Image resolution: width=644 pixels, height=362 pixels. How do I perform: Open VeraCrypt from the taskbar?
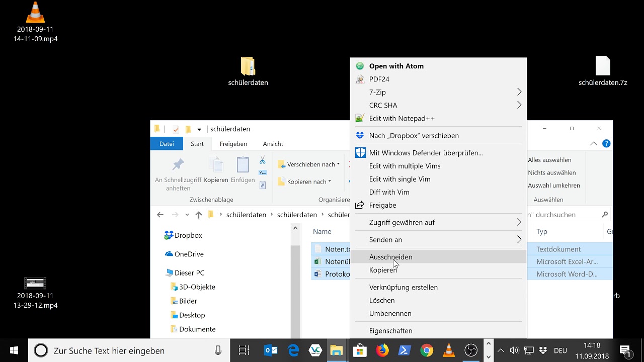[x=315, y=350]
